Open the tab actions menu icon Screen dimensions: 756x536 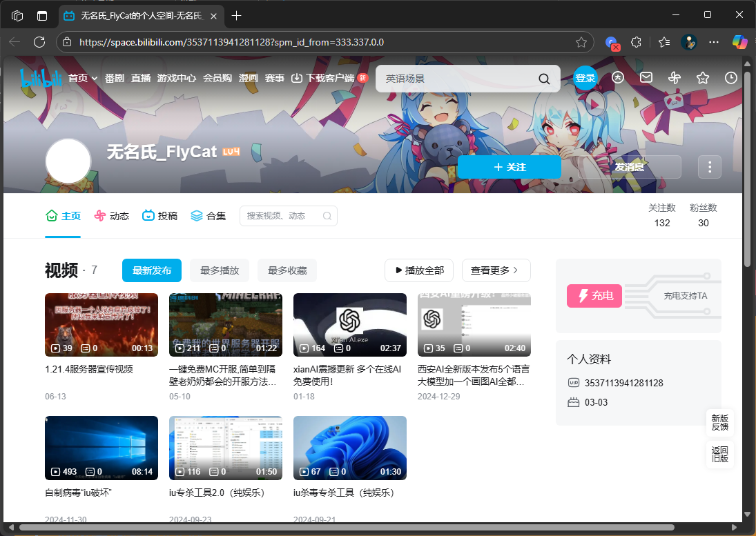pos(42,16)
